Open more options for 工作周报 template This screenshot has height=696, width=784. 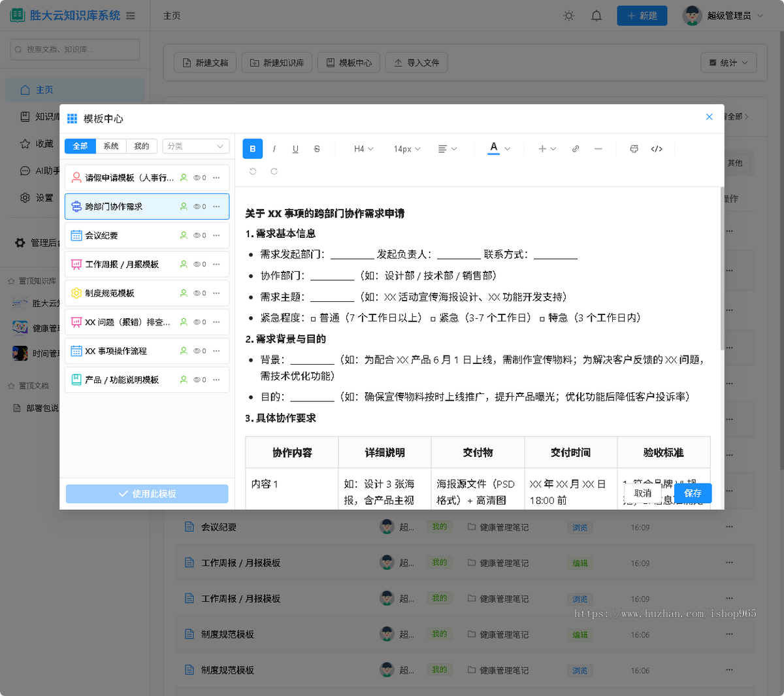[x=217, y=264]
